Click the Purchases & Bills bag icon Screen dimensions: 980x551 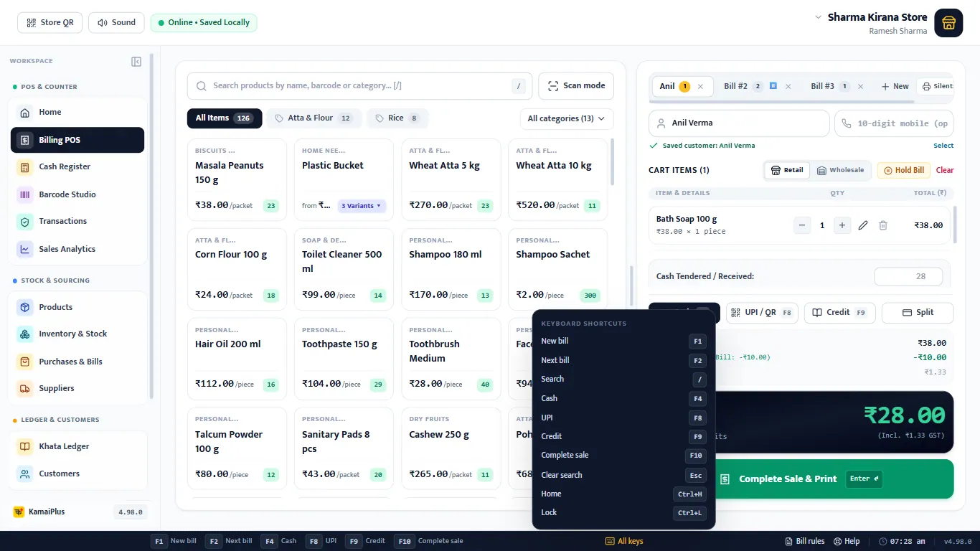(x=25, y=362)
